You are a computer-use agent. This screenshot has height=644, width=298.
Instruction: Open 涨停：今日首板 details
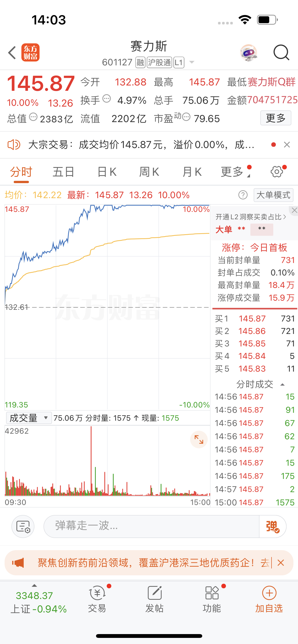[x=254, y=247]
